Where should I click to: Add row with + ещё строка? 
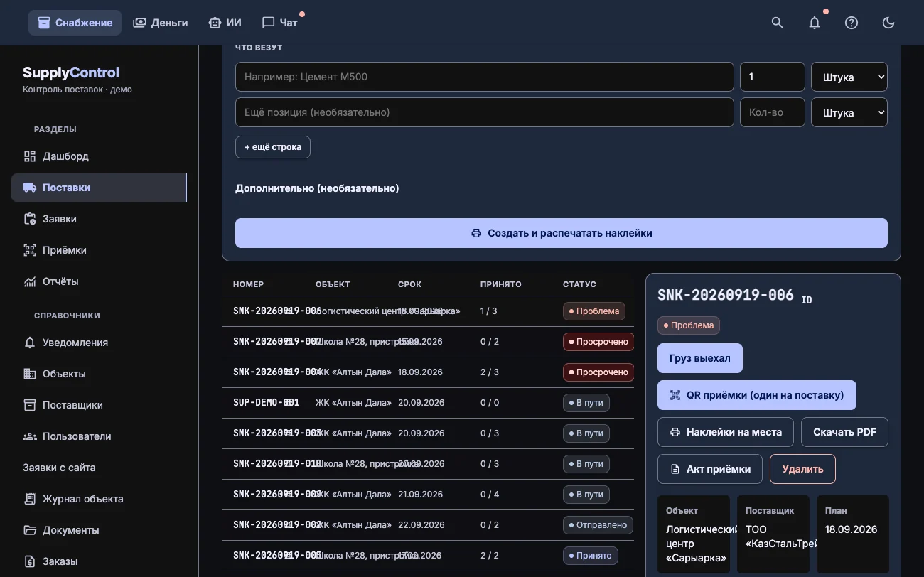pos(273,147)
